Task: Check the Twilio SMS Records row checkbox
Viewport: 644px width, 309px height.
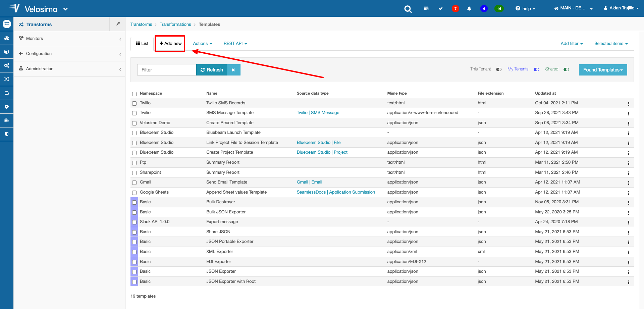Action: pos(134,103)
